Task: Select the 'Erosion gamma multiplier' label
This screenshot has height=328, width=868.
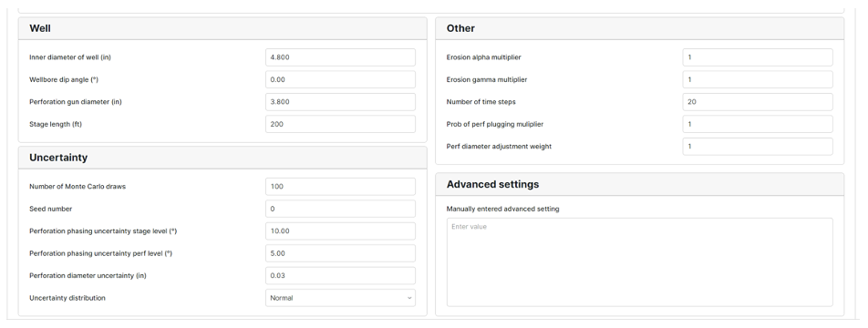Action: click(x=487, y=79)
